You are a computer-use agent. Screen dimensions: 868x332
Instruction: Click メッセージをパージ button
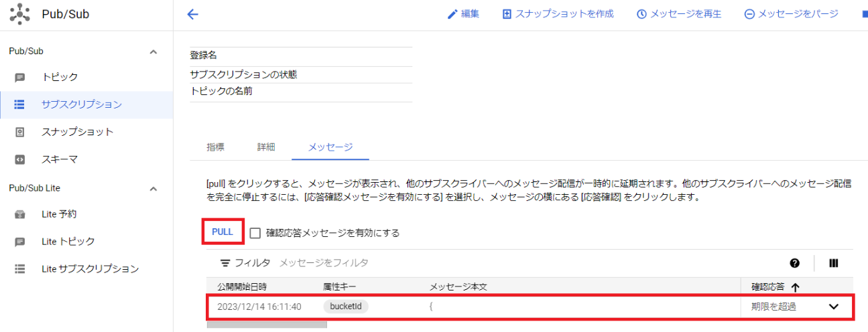pyautogui.click(x=791, y=14)
